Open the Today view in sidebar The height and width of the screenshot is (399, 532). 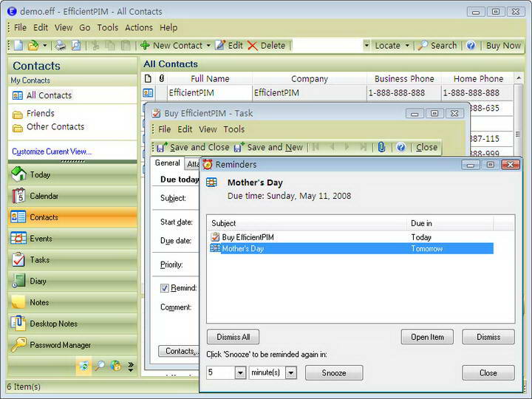point(40,175)
